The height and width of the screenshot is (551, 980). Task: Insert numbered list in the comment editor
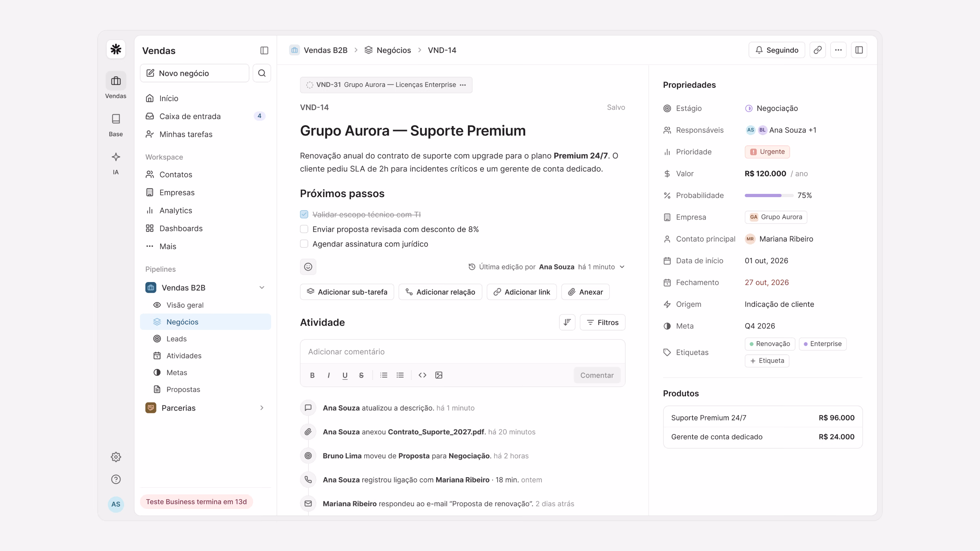click(384, 375)
